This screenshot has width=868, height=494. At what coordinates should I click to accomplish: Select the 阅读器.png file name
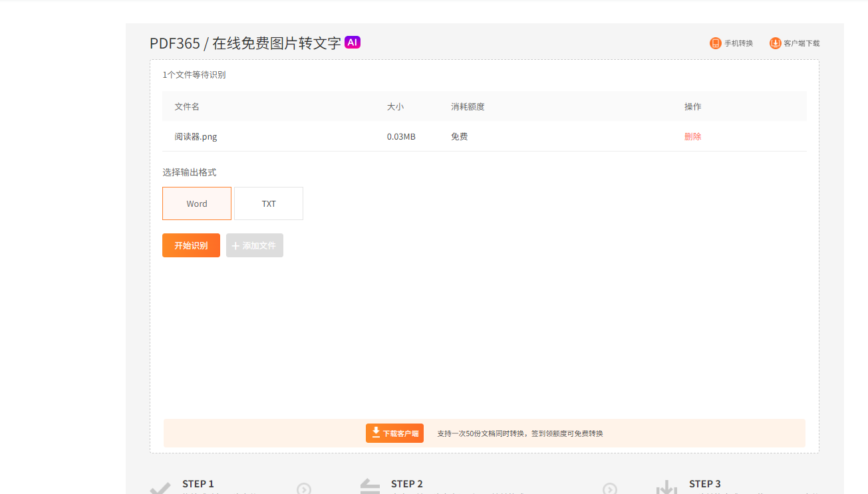click(196, 136)
